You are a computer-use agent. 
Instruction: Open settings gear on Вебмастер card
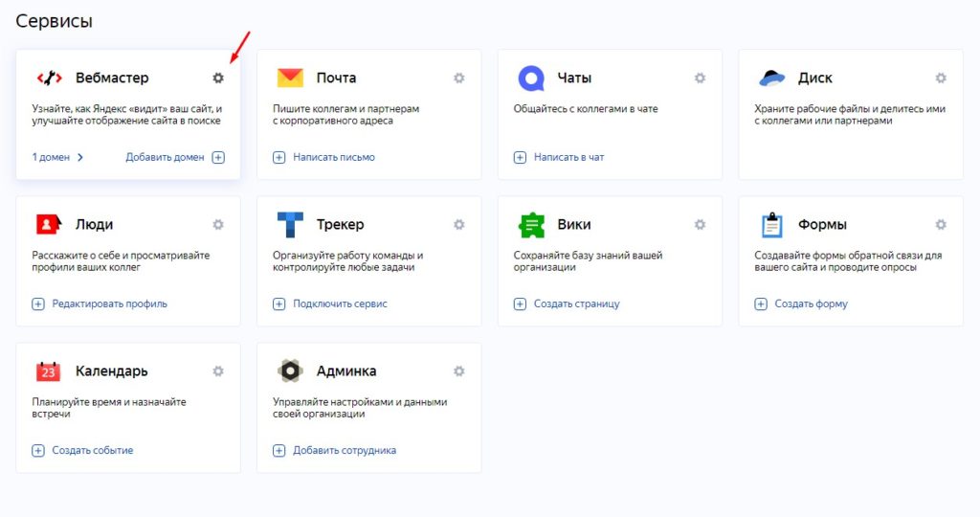pos(218,79)
